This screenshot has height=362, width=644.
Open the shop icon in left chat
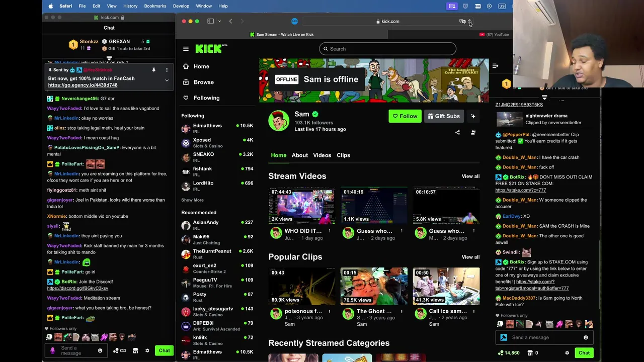tap(135, 350)
